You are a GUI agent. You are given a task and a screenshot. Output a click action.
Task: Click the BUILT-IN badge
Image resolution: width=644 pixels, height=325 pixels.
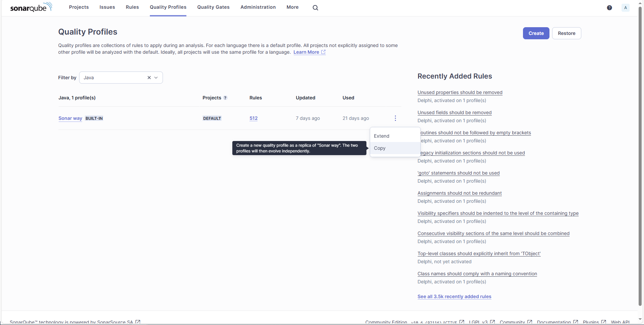point(94,119)
